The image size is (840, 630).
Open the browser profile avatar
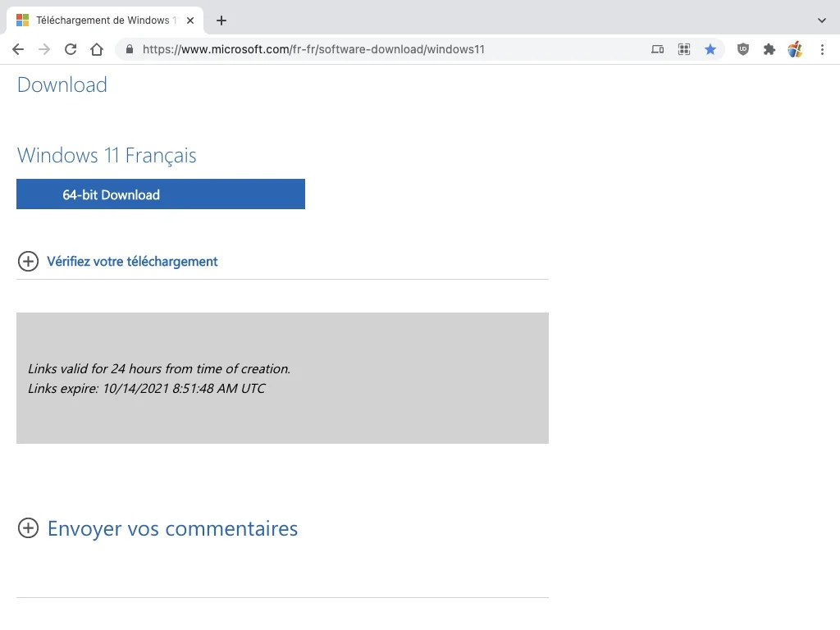(x=795, y=49)
